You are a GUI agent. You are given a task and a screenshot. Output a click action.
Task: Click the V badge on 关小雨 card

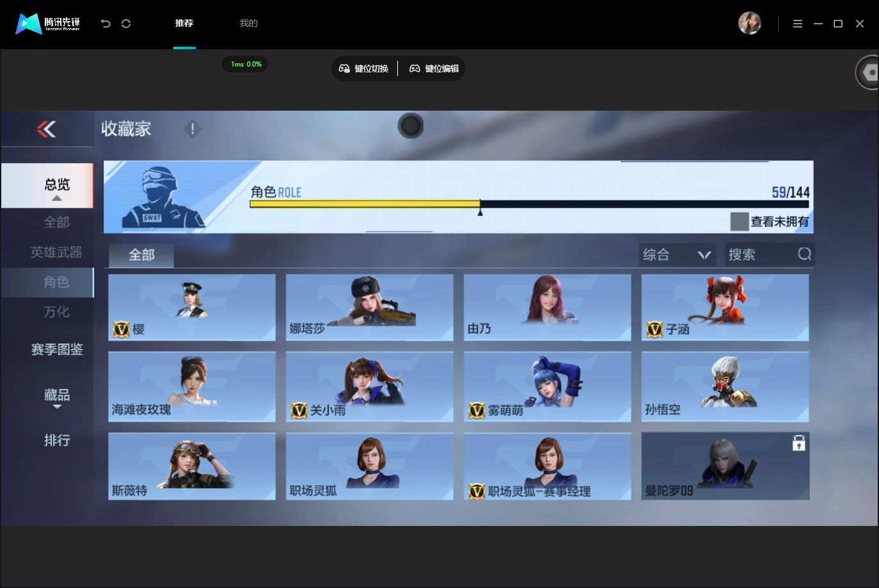(x=299, y=410)
